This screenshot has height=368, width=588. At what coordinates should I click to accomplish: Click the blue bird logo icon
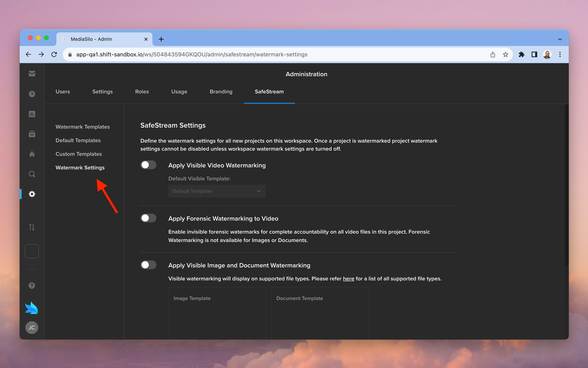click(32, 308)
